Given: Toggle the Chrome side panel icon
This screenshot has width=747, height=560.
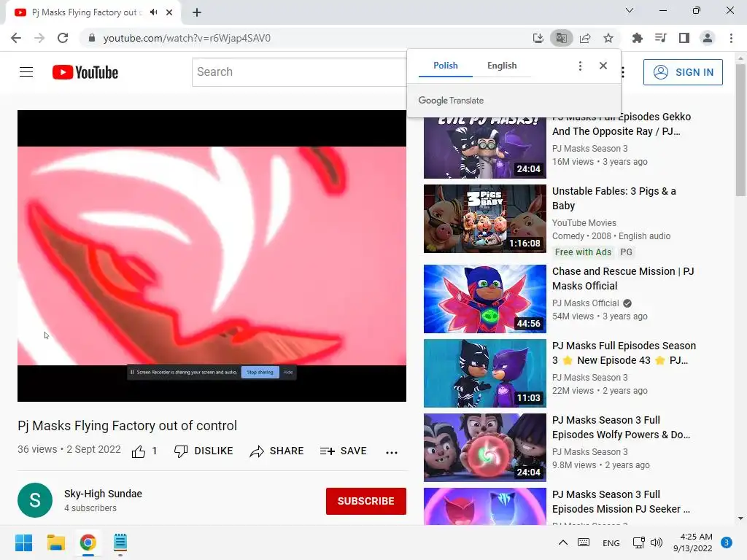Looking at the screenshot, I should (x=684, y=38).
